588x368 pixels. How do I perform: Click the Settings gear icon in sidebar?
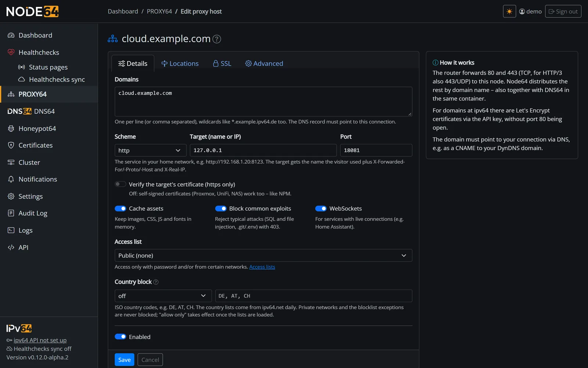(x=11, y=196)
